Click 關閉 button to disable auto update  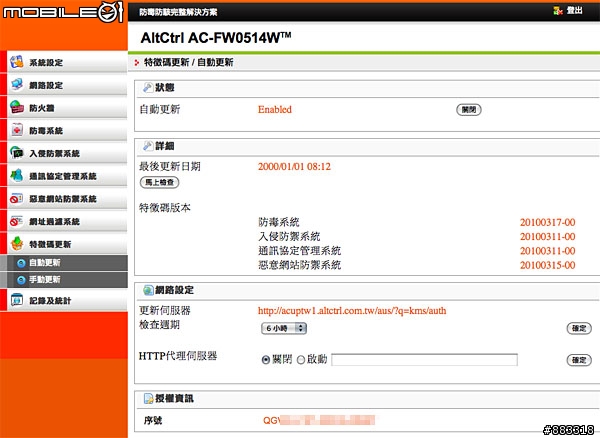[x=469, y=110]
